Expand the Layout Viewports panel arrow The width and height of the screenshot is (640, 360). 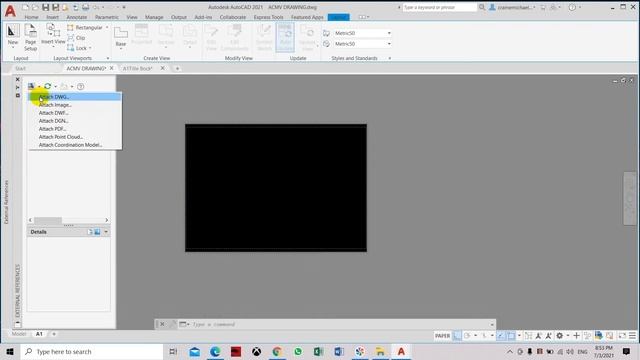pyautogui.click(x=108, y=58)
